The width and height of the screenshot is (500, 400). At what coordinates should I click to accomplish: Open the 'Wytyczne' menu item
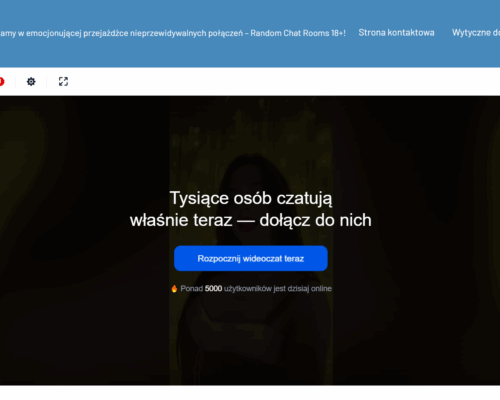pos(476,33)
